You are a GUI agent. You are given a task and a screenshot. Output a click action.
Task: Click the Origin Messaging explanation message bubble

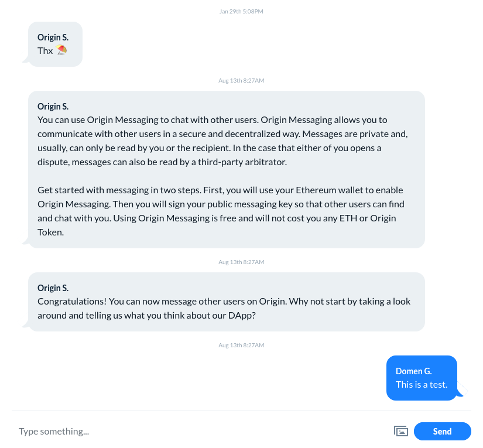coord(225,170)
